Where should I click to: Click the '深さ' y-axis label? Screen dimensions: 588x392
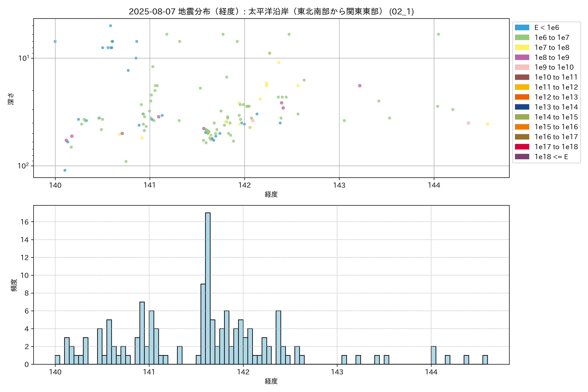coord(11,99)
